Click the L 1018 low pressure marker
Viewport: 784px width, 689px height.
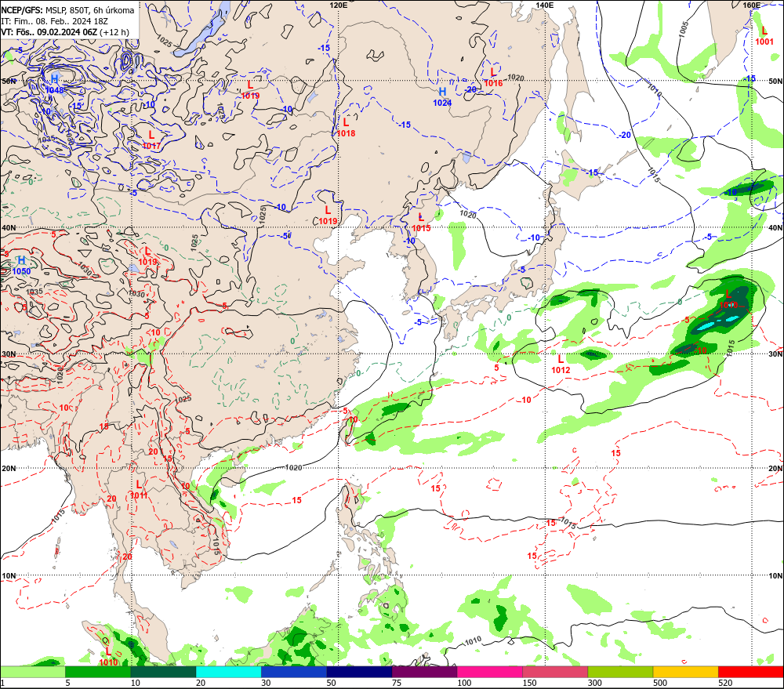click(x=346, y=128)
